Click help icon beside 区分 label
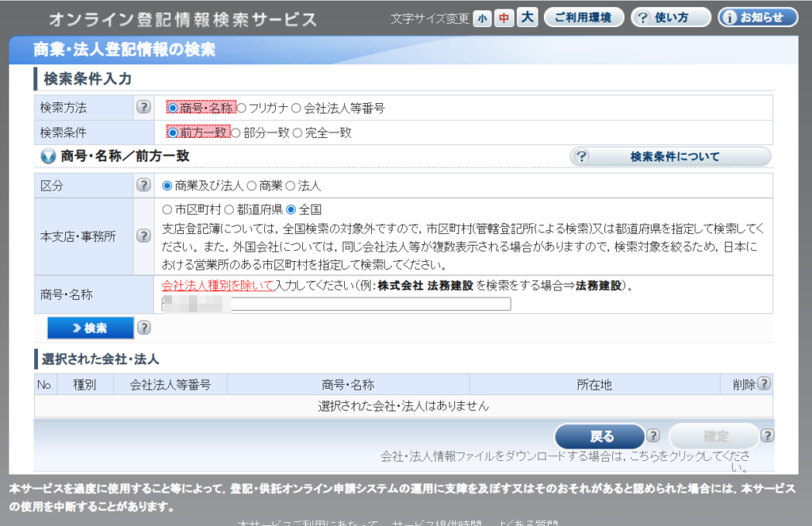 click(x=143, y=185)
